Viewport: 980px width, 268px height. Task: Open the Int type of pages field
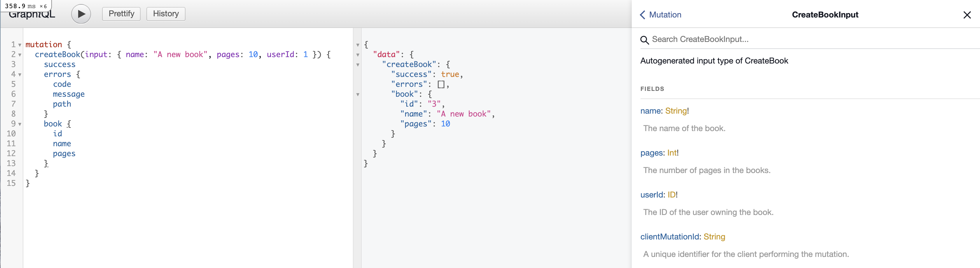tap(671, 153)
